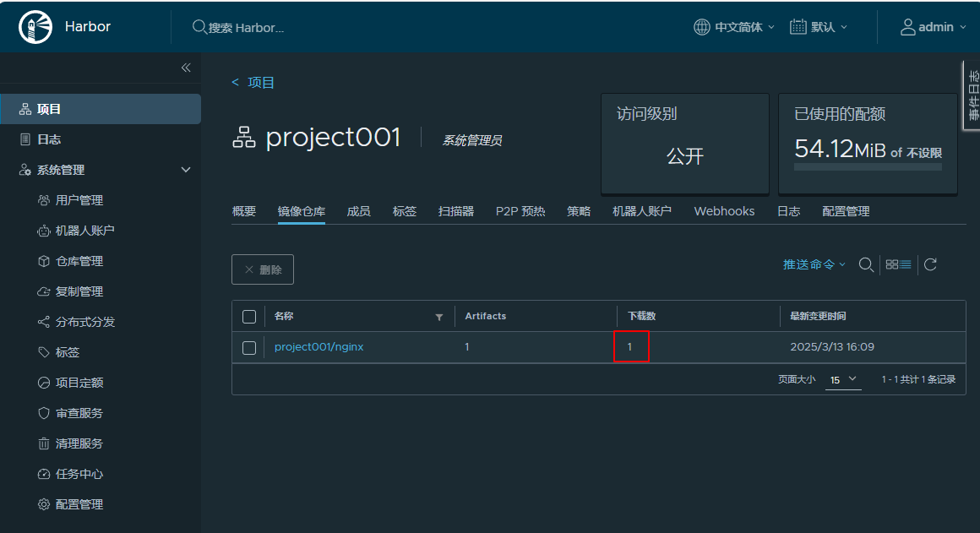Open 任务中心 in the sidebar

(x=79, y=474)
